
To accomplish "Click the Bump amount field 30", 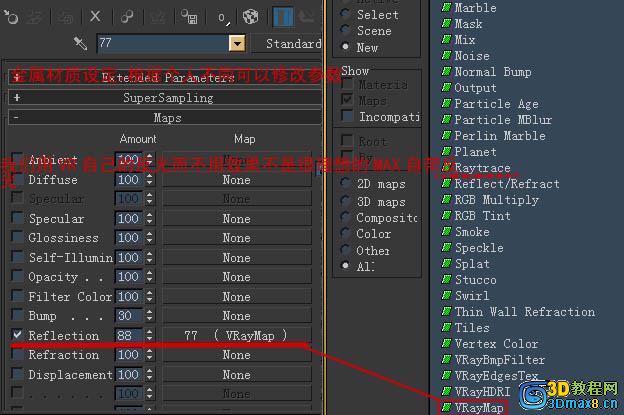I will pyautogui.click(x=129, y=316).
